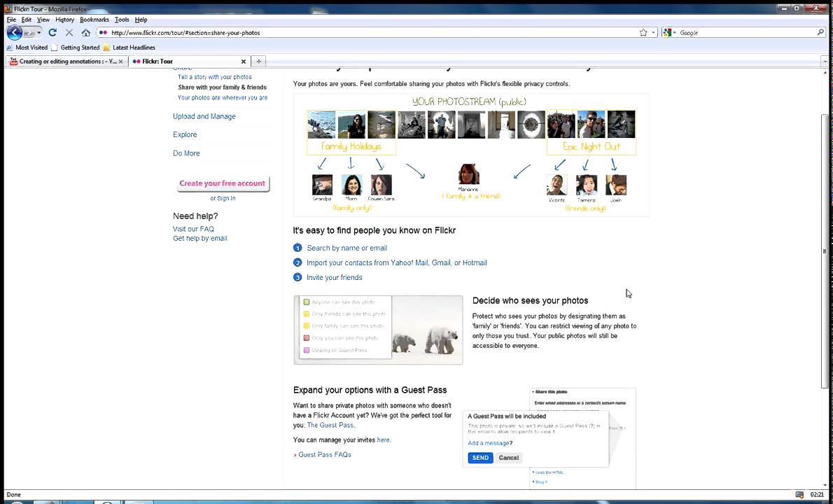Screen dimensions: 833x504
Task: Click the system tray icon beside the clock
Action: [799, 494]
